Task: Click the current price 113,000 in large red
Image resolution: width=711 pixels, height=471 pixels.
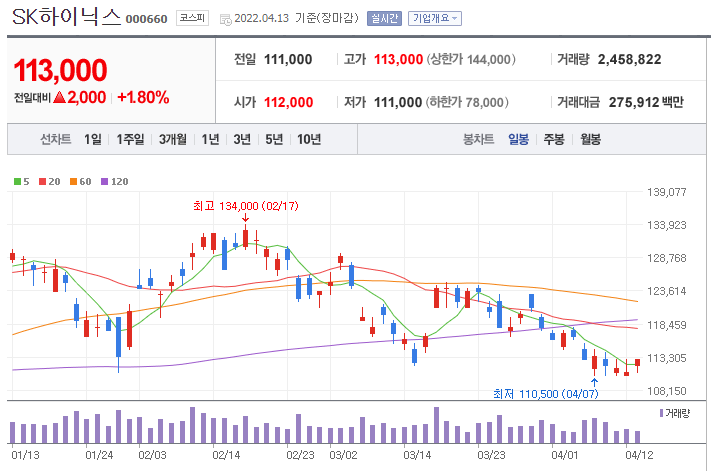Action: click(x=60, y=70)
